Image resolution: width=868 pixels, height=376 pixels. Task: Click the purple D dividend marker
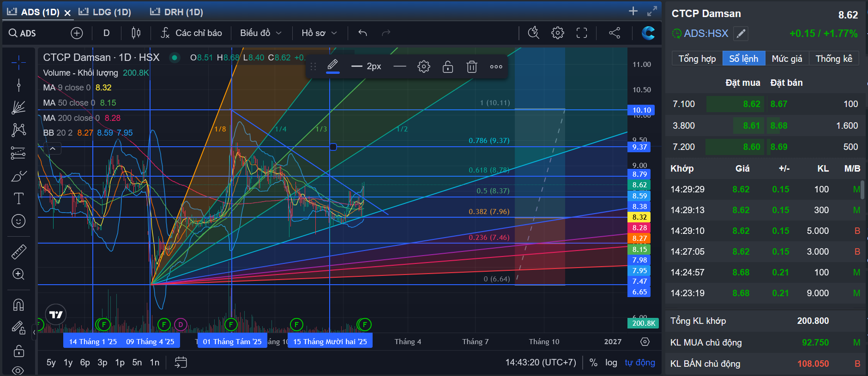click(x=181, y=324)
